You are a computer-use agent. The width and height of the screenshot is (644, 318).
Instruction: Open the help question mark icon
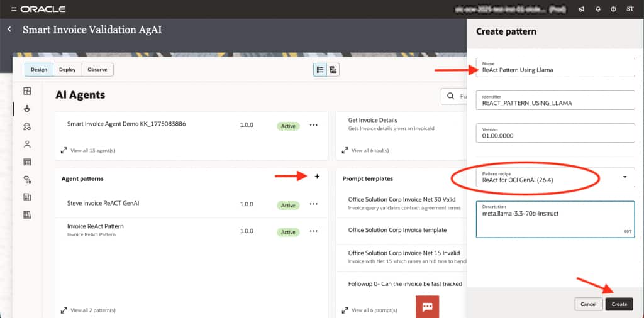click(613, 9)
